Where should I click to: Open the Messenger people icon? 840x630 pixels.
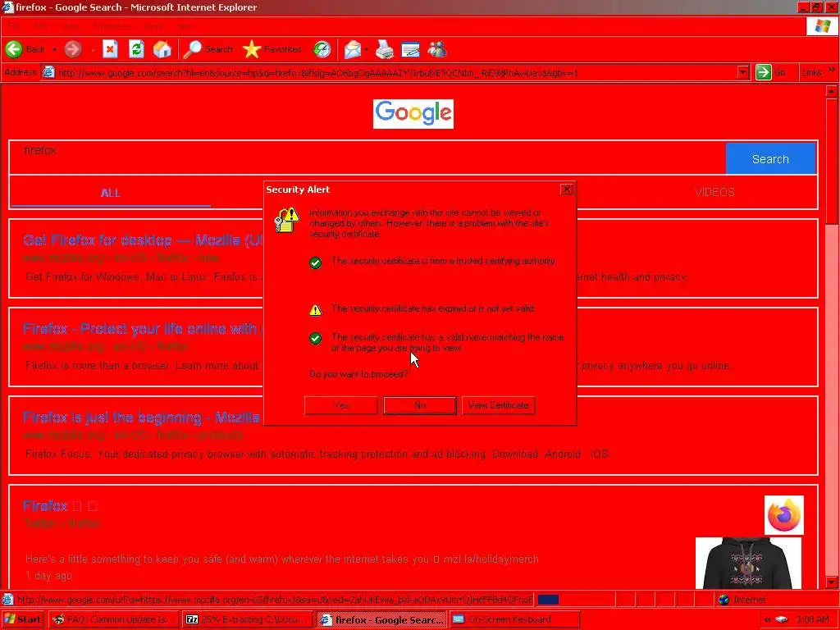tap(436, 49)
